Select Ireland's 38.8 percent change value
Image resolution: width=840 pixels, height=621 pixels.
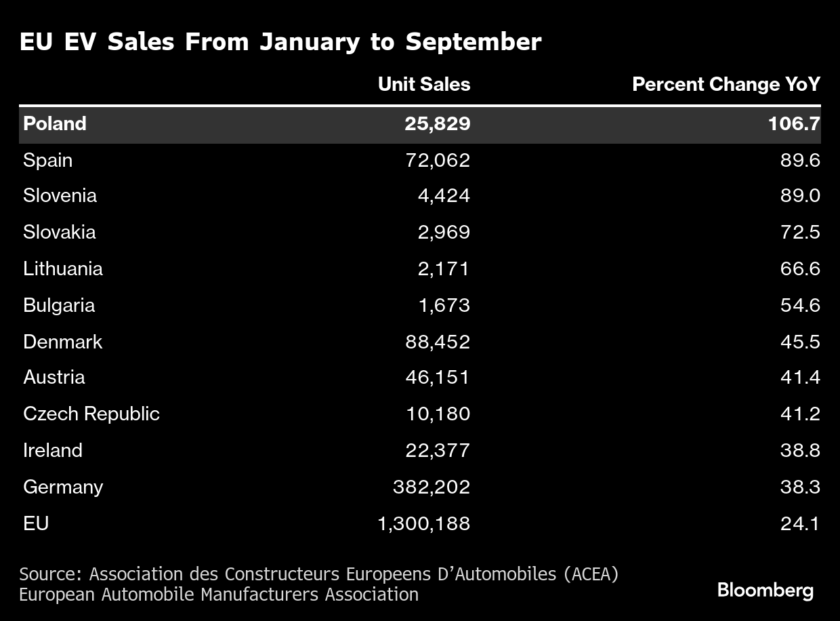pyautogui.click(x=800, y=450)
